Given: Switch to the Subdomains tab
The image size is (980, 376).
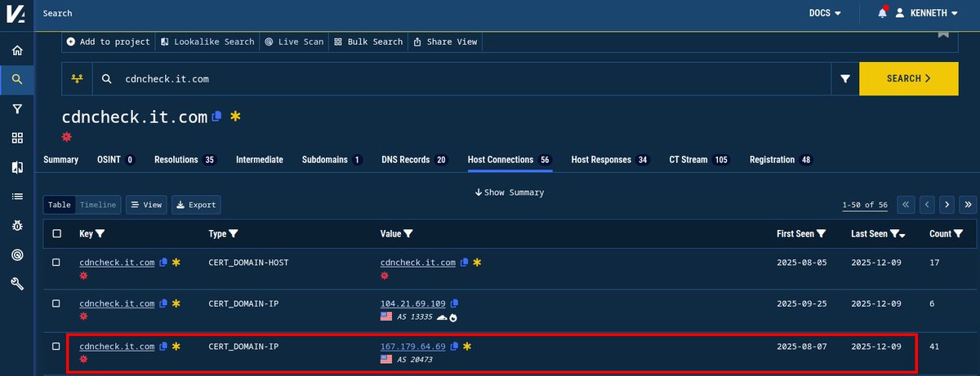Looking at the screenshot, I should pos(332,160).
